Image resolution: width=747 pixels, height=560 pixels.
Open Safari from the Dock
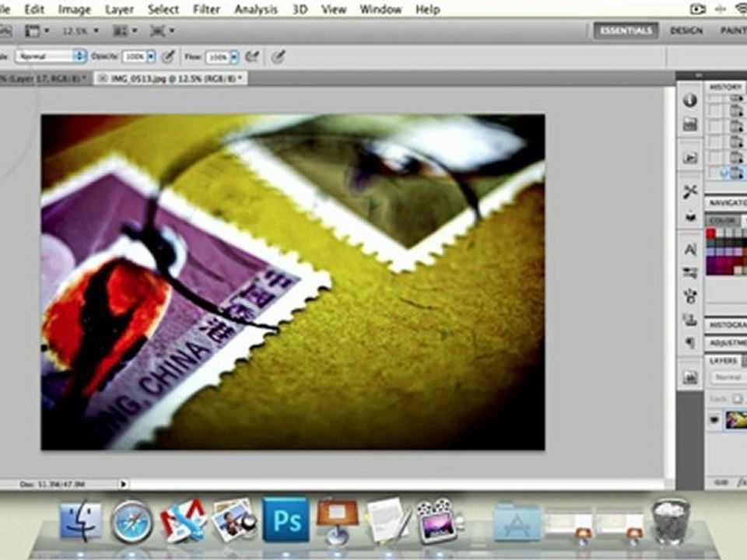pos(132,521)
